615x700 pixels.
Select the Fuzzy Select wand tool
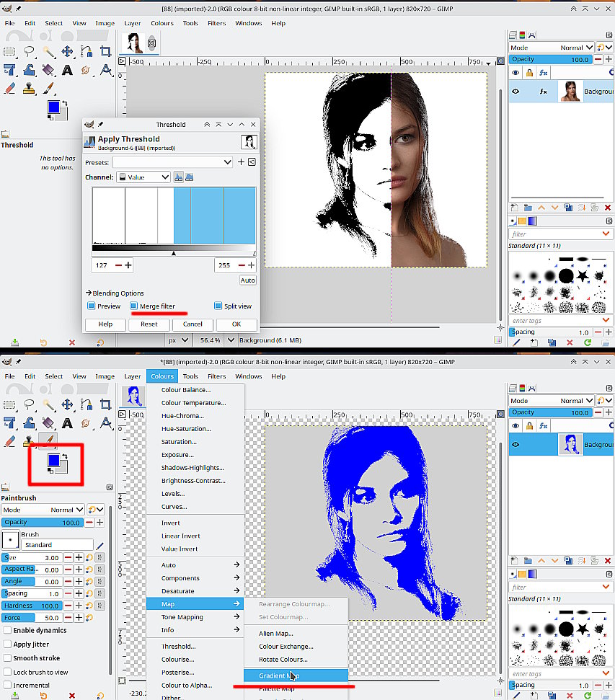coord(48,51)
